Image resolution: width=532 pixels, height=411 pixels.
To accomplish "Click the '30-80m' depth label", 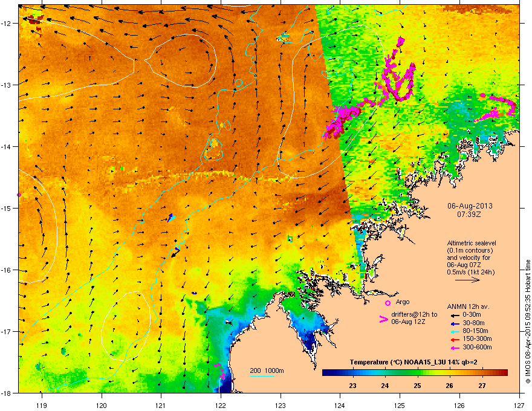I will (473, 323).
